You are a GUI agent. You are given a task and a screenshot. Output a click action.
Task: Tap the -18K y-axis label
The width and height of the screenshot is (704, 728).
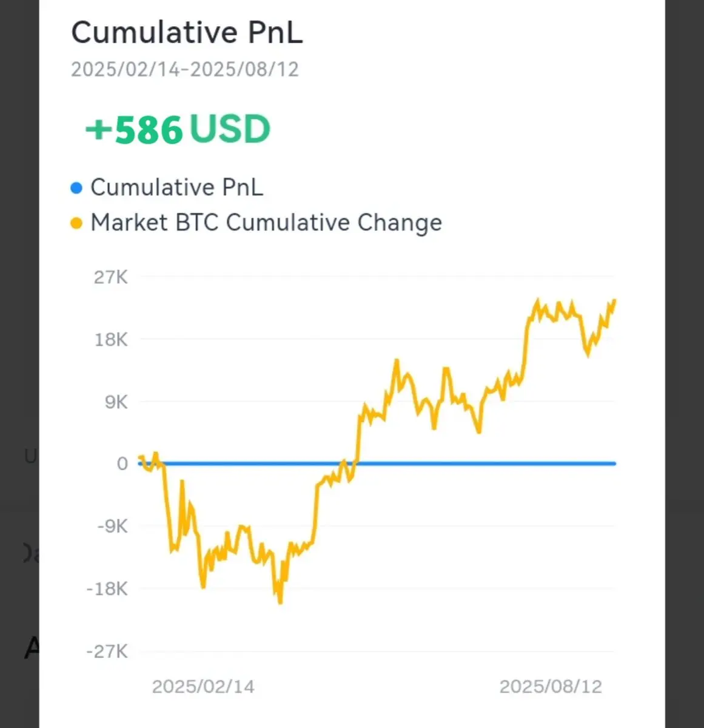(x=107, y=588)
